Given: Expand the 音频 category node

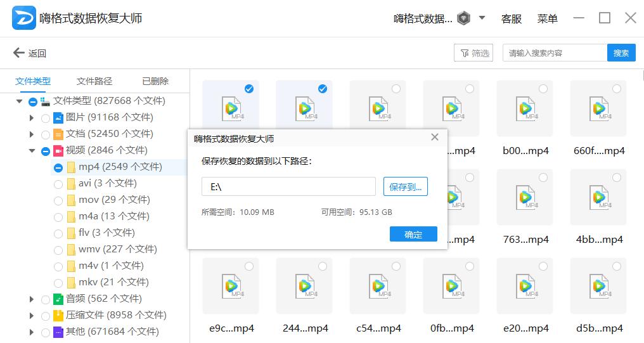Looking at the screenshot, I should click(32, 299).
